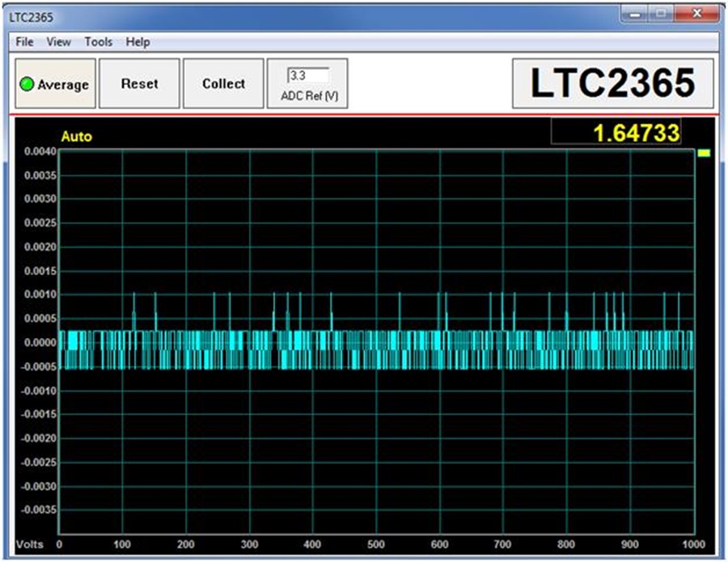This screenshot has width=728, height=562.
Task: Click the Auto scale label on plot
Action: tap(77, 137)
